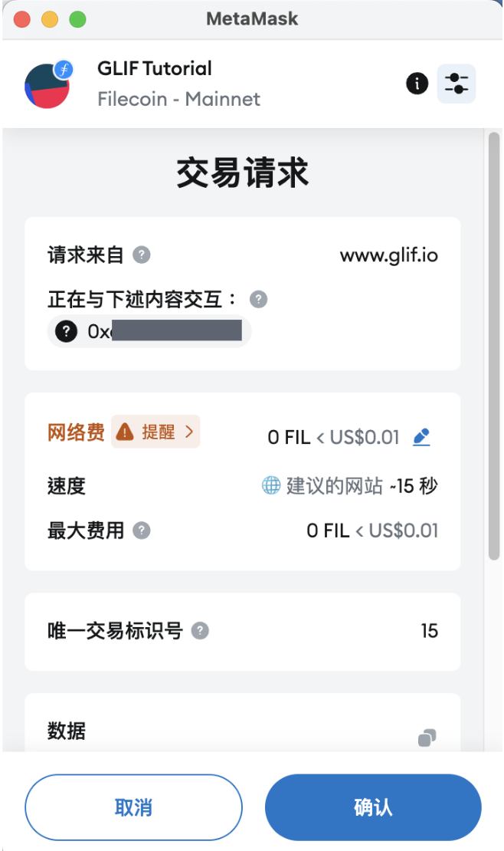
Task: Confirm the transaction with 确认
Action: coord(373,807)
